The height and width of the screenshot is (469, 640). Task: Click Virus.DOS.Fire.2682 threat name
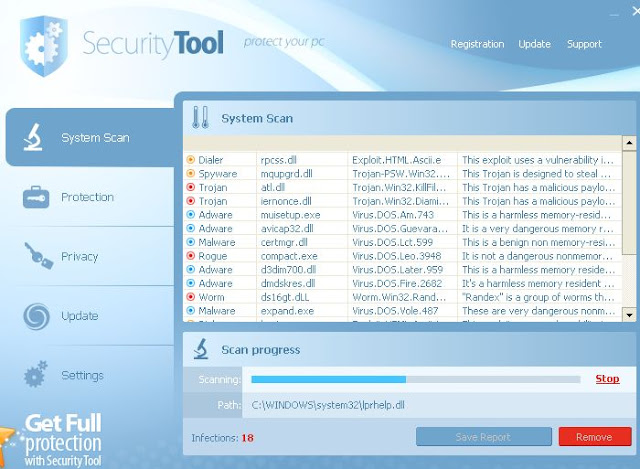(397, 283)
